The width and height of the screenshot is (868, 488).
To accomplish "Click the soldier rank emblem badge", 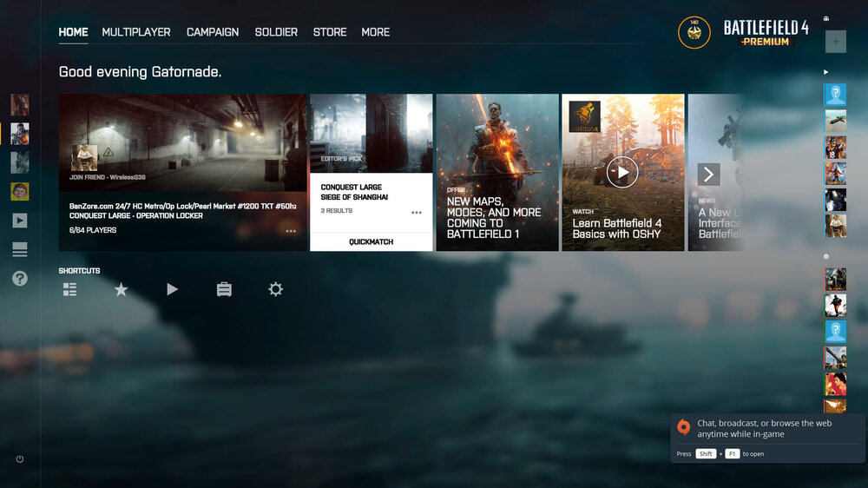I will tap(694, 33).
